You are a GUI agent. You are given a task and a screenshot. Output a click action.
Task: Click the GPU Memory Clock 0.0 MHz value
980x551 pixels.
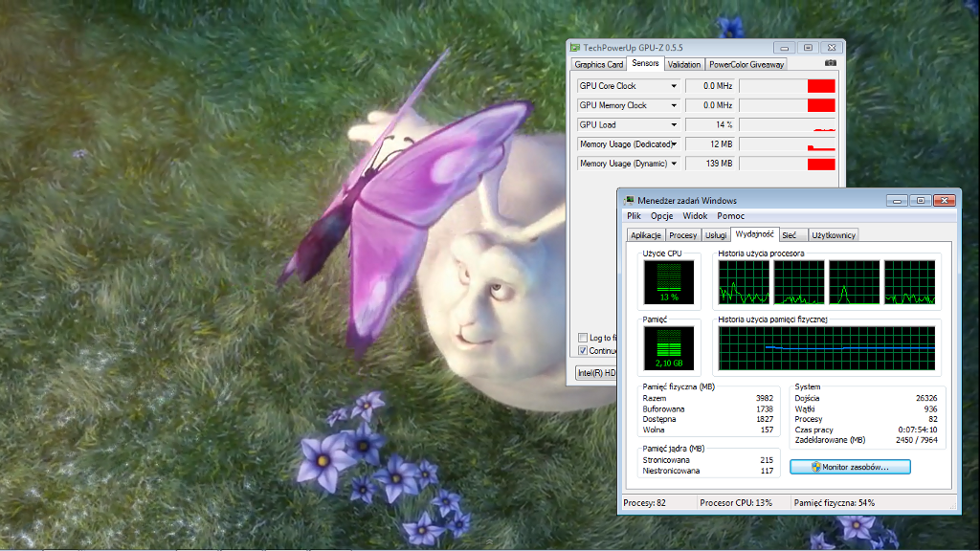click(711, 105)
